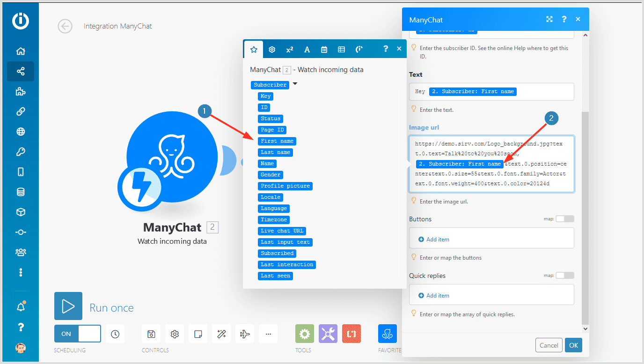This screenshot has height=364, width=644.
Task: Click the auto-align magic wand icon
Action: pyautogui.click(x=221, y=334)
